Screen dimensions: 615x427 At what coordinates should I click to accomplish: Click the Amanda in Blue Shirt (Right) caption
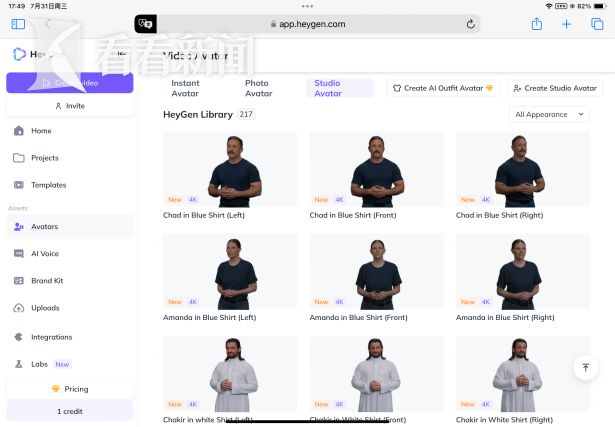pos(505,318)
